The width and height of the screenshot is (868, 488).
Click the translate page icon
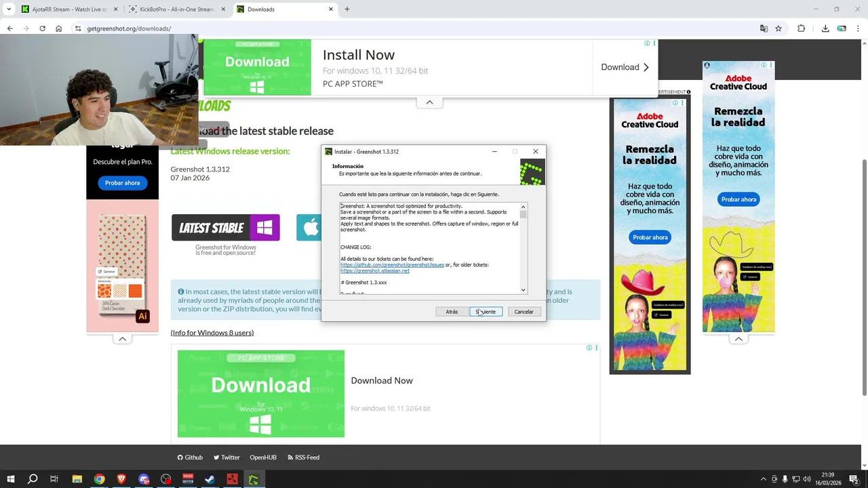coord(764,28)
